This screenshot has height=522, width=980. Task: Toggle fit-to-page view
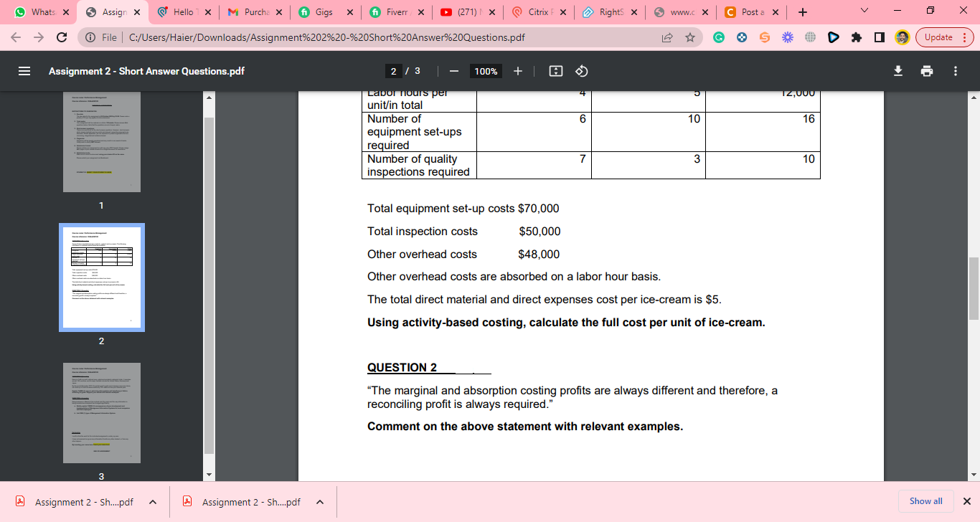(555, 71)
